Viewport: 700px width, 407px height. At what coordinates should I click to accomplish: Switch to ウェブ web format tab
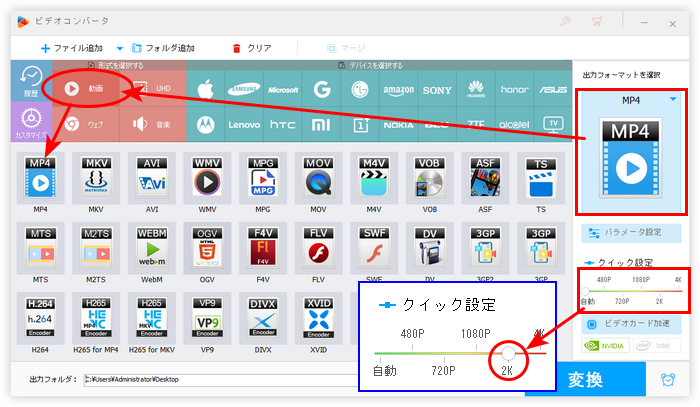(86, 125)
